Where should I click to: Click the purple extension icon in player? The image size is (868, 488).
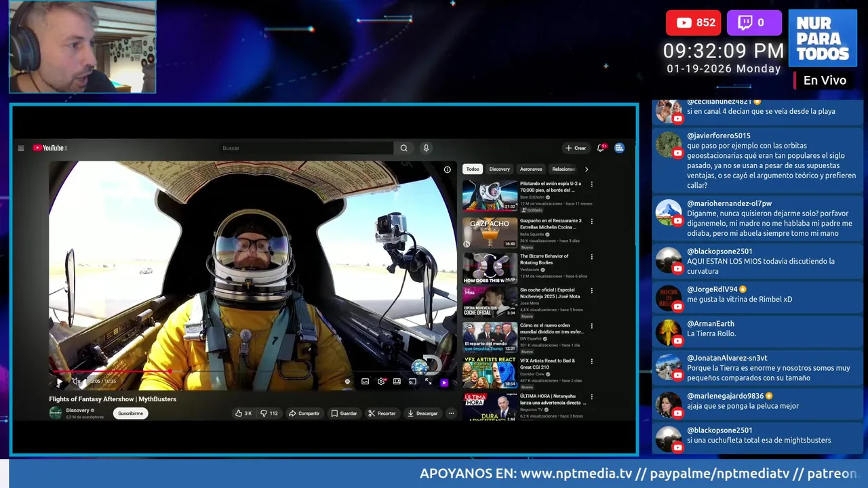(444, 382)
